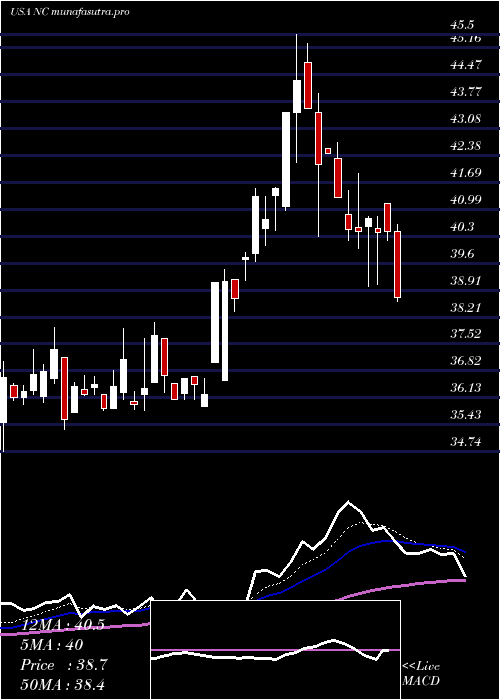
Task: Select the 41.69 price axis label
Action: 466,172
